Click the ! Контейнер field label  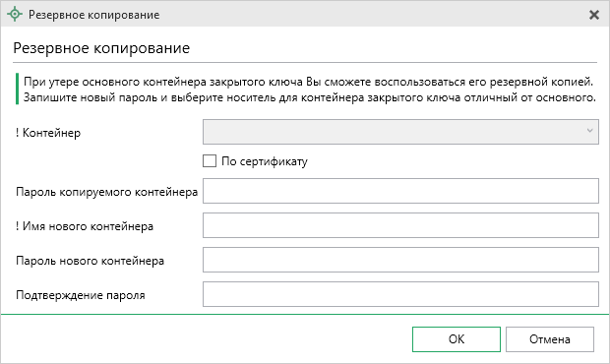[48, 133]
